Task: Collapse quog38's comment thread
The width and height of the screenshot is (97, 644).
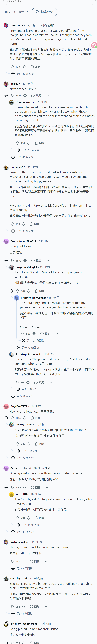Action: coord(6,95)
